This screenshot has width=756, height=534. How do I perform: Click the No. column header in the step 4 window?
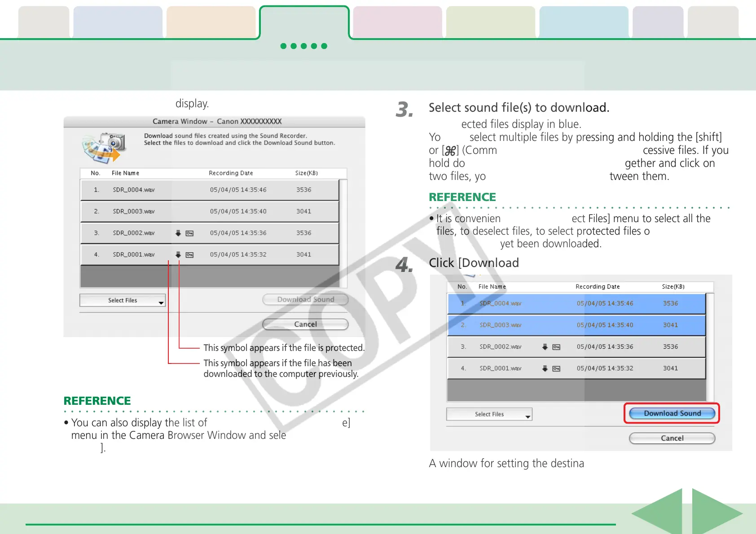[462, 287]
